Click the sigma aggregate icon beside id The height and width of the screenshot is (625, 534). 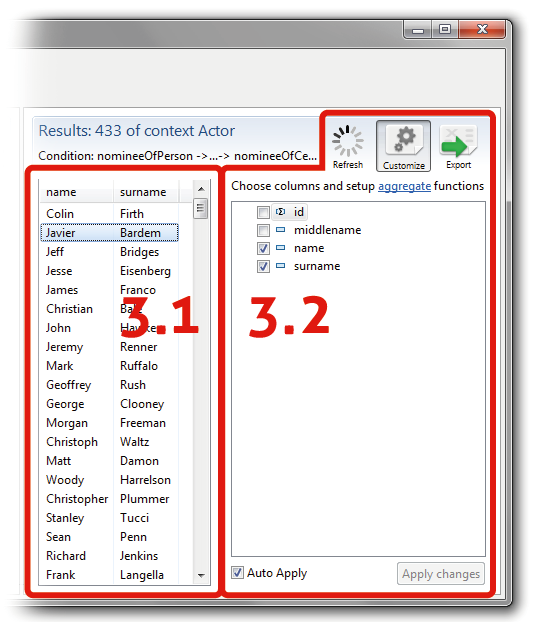(281, 212)
